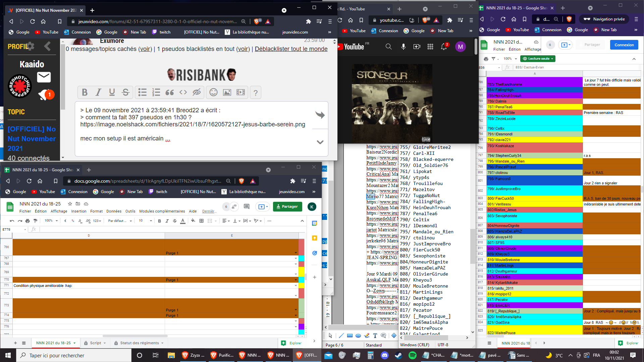Click the YouTube notifications bell
The image size is (644, 362).
tap(443, 47)
